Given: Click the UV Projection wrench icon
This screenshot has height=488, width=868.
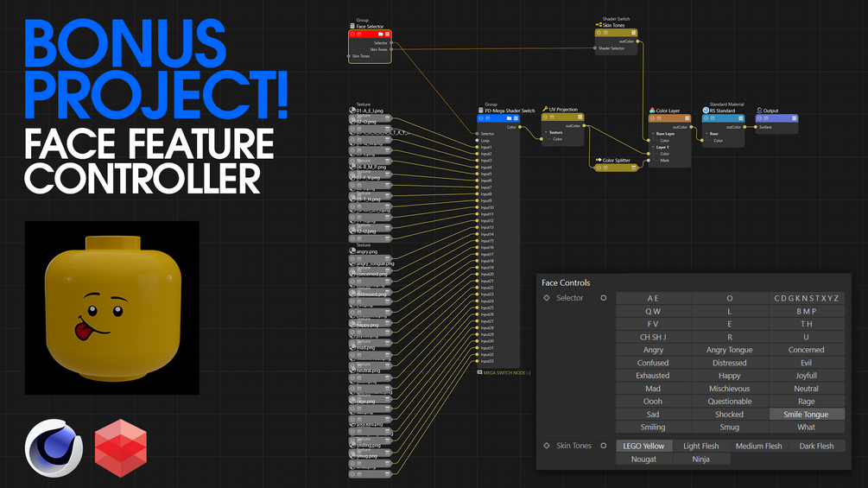Looking at the screenshot, I should click(545, 109).
